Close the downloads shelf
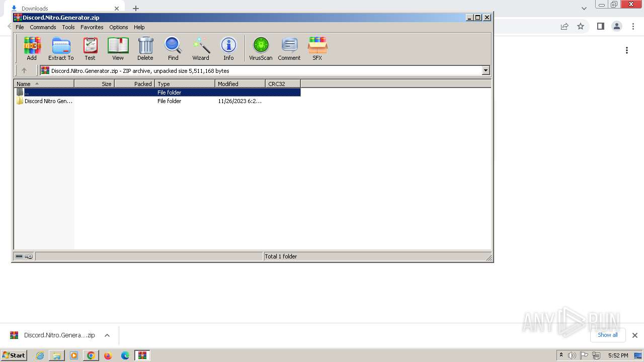This screenshot has height=362, width=644. pos(635,335)
